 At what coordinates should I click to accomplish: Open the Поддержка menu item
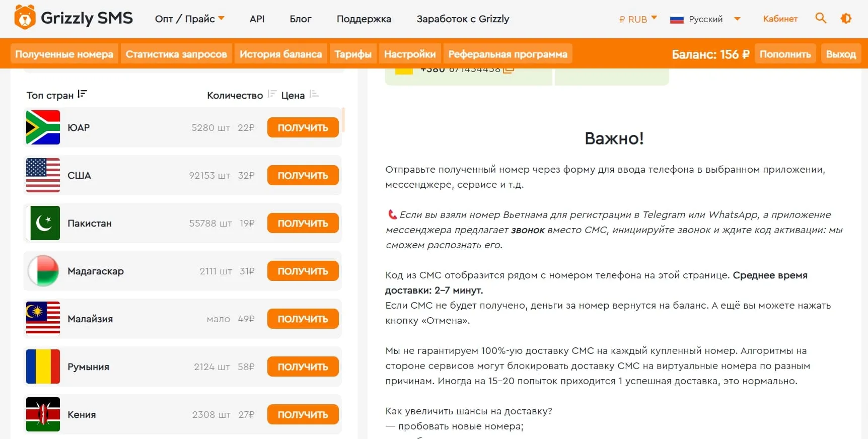point(364,19)
